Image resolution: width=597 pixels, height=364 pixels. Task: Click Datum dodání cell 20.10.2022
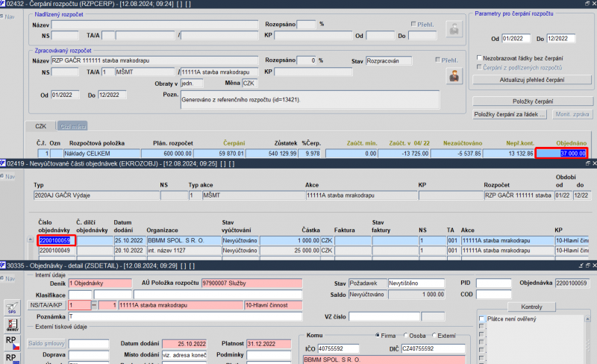[x=129, y=251]
